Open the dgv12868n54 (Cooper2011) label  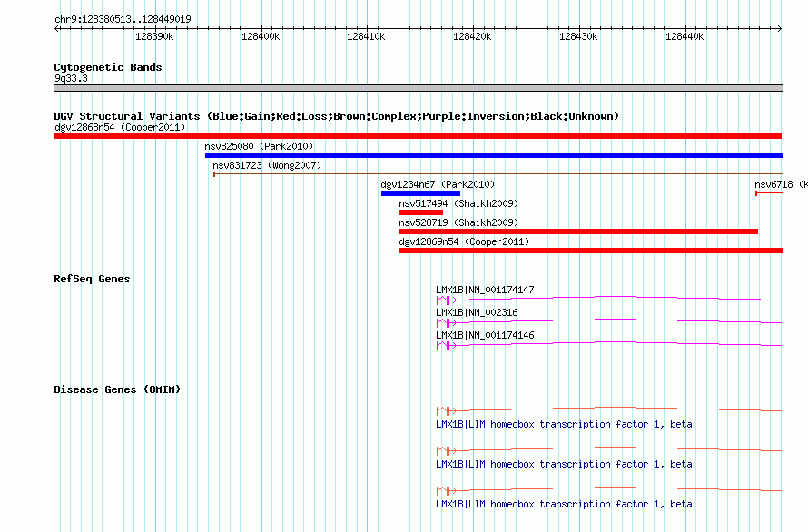[120, 127]
